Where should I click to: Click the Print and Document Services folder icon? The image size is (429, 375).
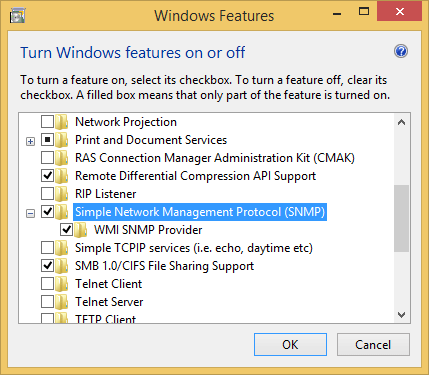pyautogui.click(x=62, y=140)
